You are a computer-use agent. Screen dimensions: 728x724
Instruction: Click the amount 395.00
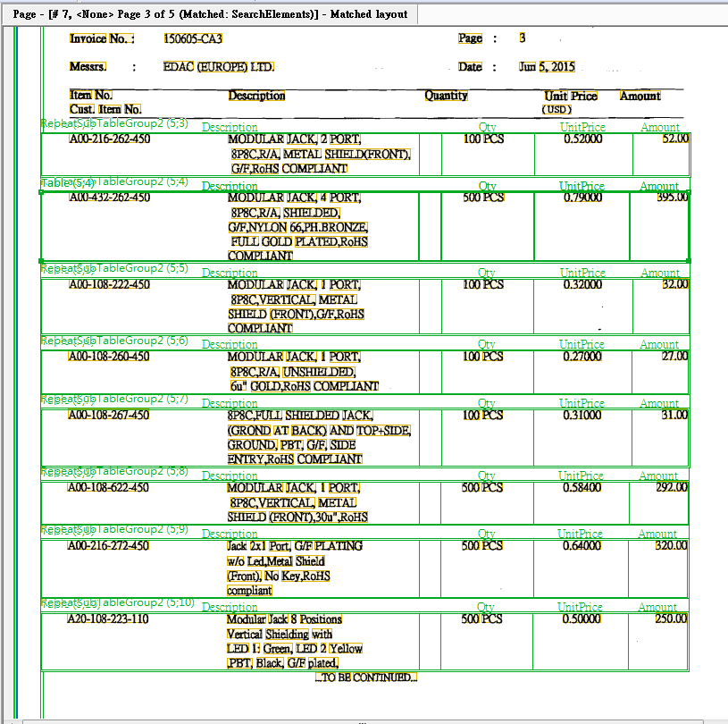pyautogui.click(x=673, y=197)
